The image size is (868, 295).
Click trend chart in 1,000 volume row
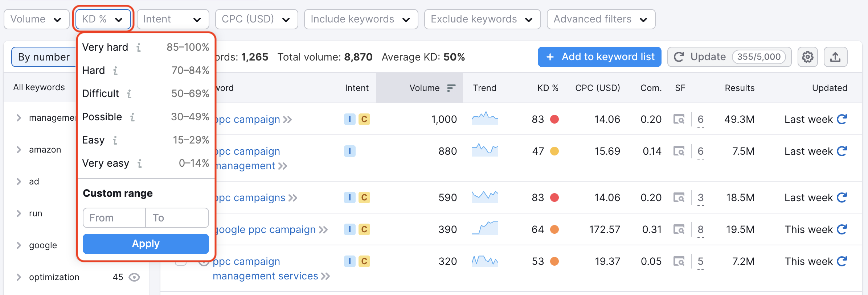485,118
